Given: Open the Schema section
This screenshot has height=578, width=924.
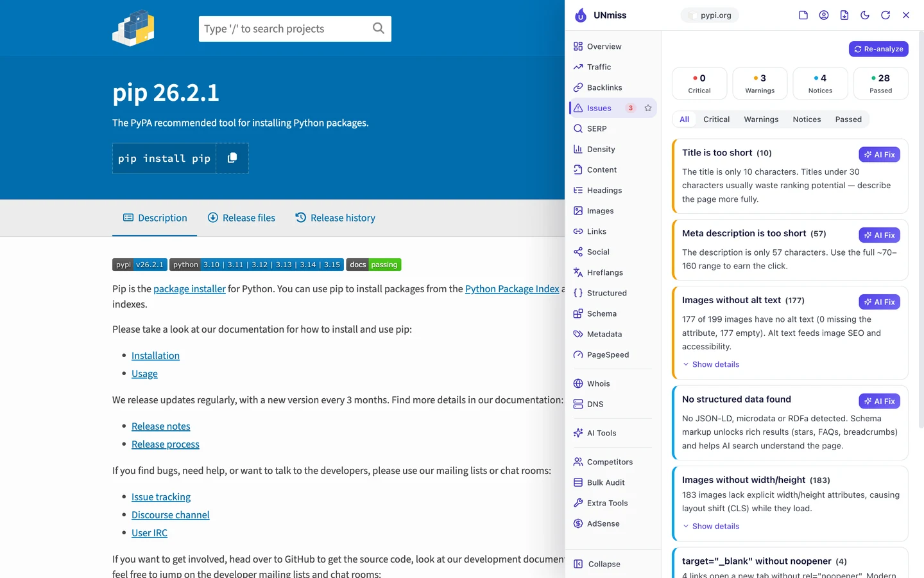Looking at the screenshot, I should 613,313.
